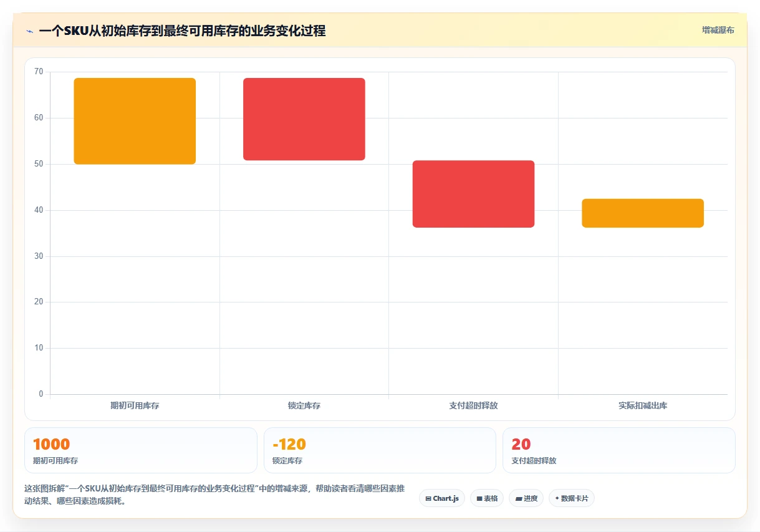Viewport: 760px width, 532px height.
Task: Click the chart title 一个SKU从初始库存
Action: (182, 31)
